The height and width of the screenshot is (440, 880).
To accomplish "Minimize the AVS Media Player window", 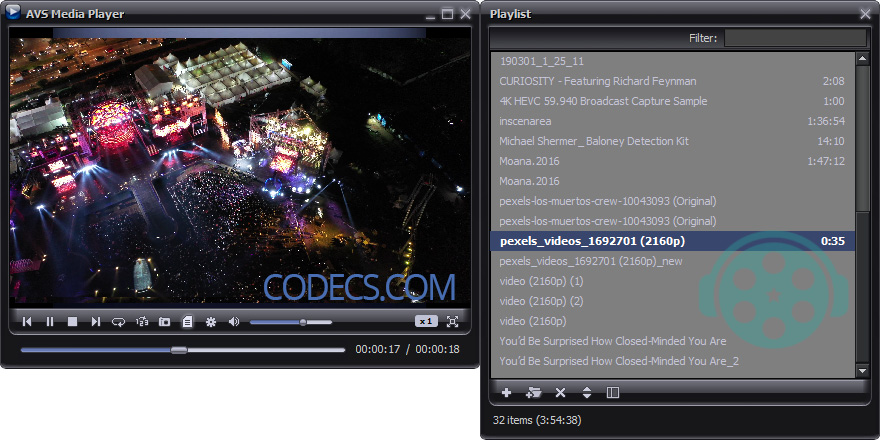I will [x=430, y=15].
